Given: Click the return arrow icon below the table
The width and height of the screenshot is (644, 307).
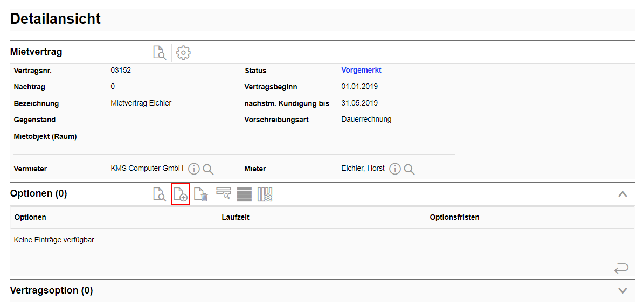Looking at the screenshot, I should point(621,268).
